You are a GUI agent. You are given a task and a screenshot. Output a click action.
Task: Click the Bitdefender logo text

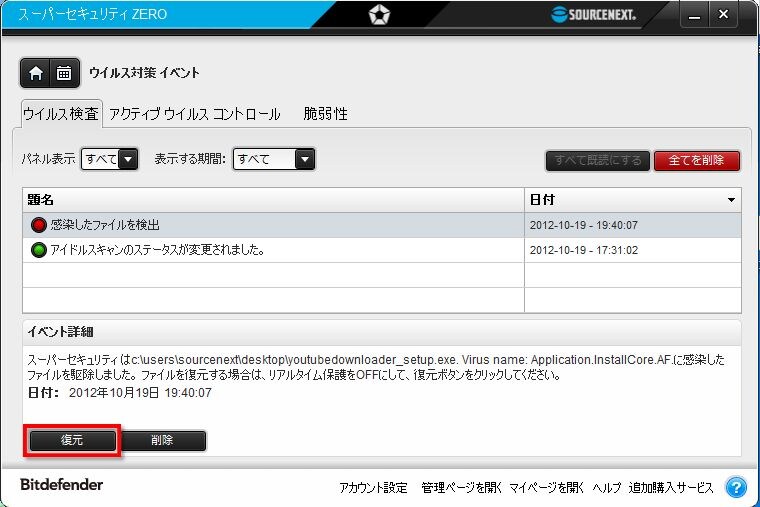62,485
